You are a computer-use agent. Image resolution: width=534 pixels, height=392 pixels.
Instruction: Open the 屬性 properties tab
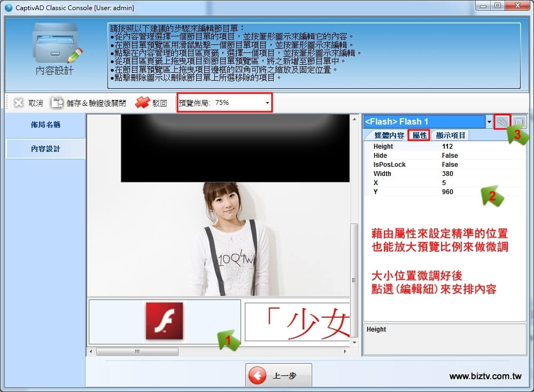tap(419, 135)
